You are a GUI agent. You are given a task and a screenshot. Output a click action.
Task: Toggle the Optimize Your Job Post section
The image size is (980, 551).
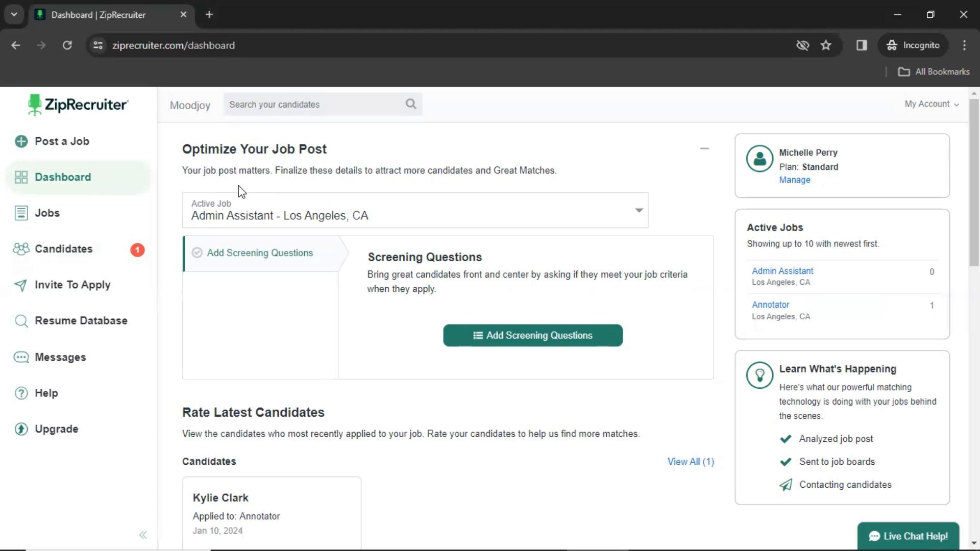705,148
